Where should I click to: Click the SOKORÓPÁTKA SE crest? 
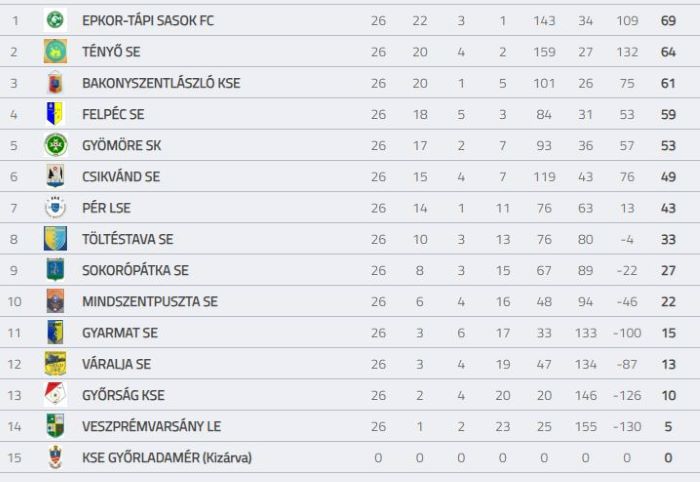[55, 270]
